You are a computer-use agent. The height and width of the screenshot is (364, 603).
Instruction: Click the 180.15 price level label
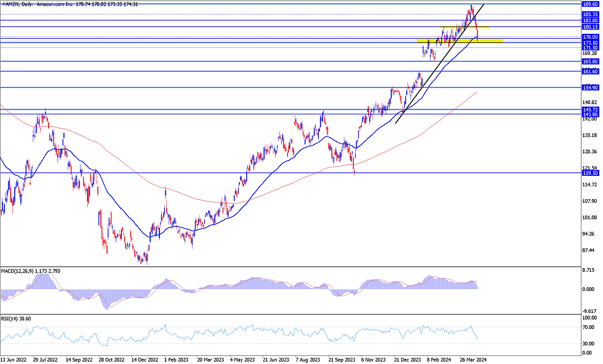click(x=590, y=27)
